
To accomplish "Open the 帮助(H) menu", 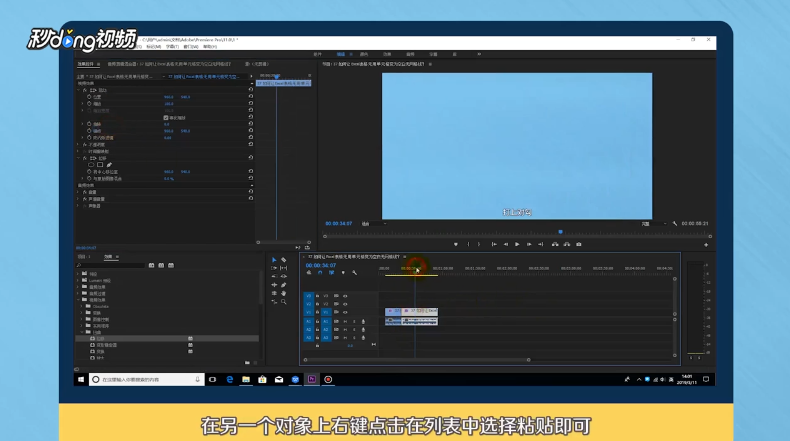I will (210, 46).
